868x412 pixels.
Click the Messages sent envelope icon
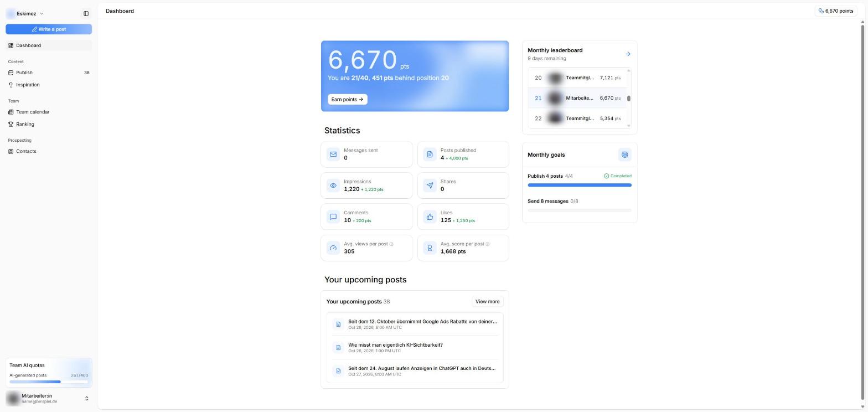point(333,154)
